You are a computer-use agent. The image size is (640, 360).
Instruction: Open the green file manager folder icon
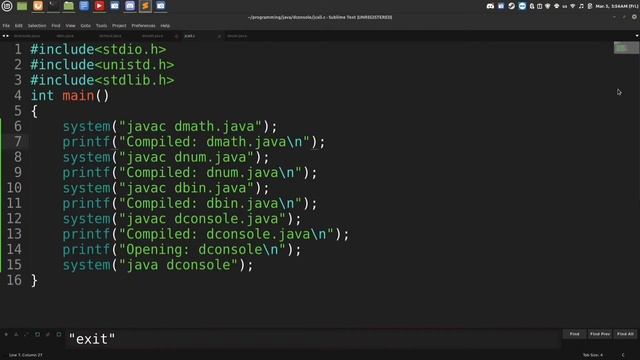click(69, 6)
